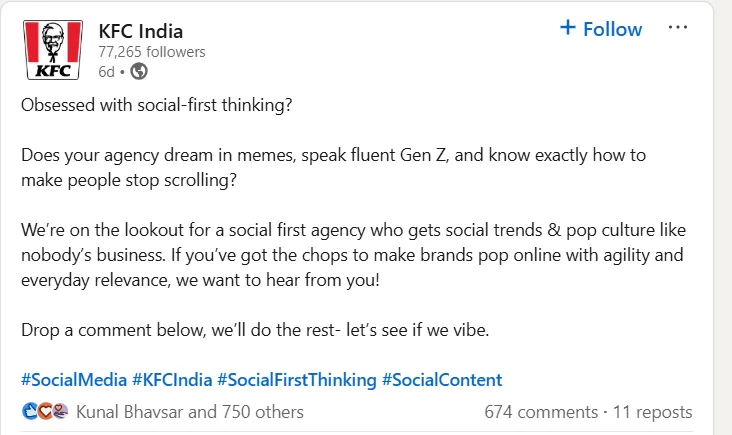Click the globe public visibility icon

coord(139,71)
